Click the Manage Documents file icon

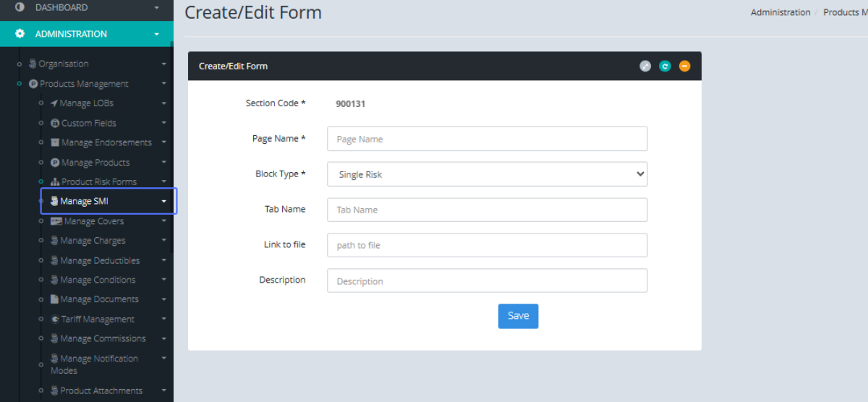(54, 299)
